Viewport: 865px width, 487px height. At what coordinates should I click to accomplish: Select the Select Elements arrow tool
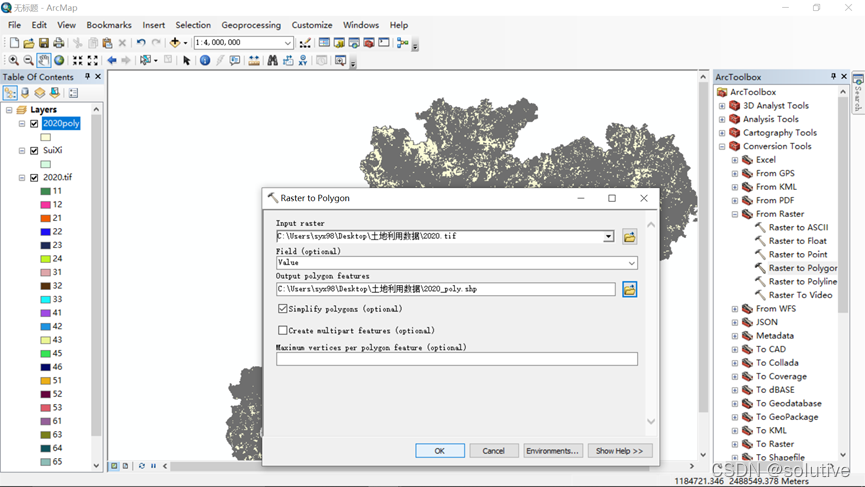(x=186, y=60)
